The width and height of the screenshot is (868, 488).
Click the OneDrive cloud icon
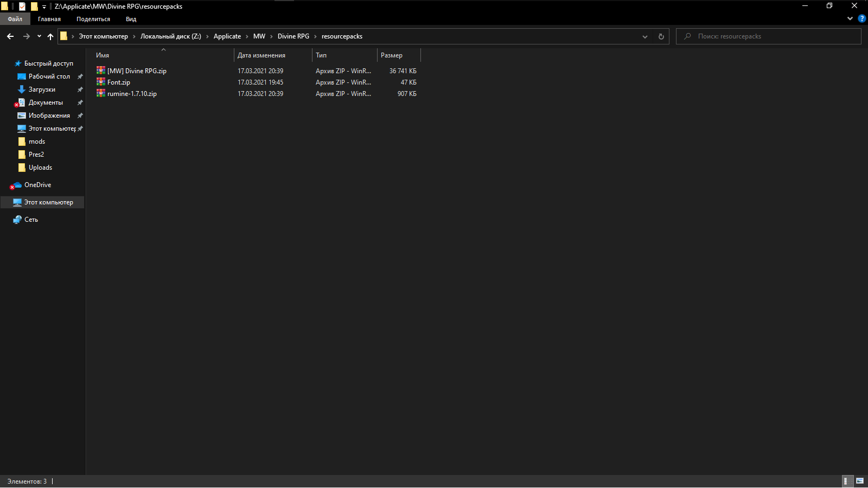(x=17, y=185)
